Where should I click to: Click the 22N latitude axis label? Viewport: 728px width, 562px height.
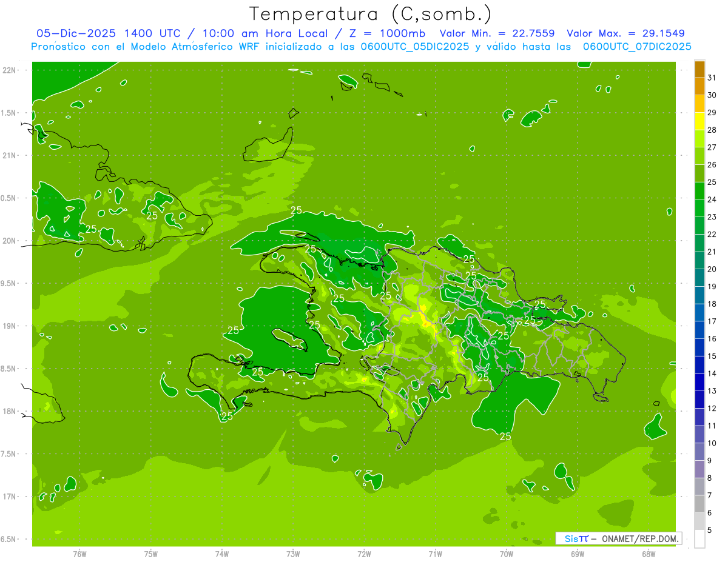tap(9, 70)
